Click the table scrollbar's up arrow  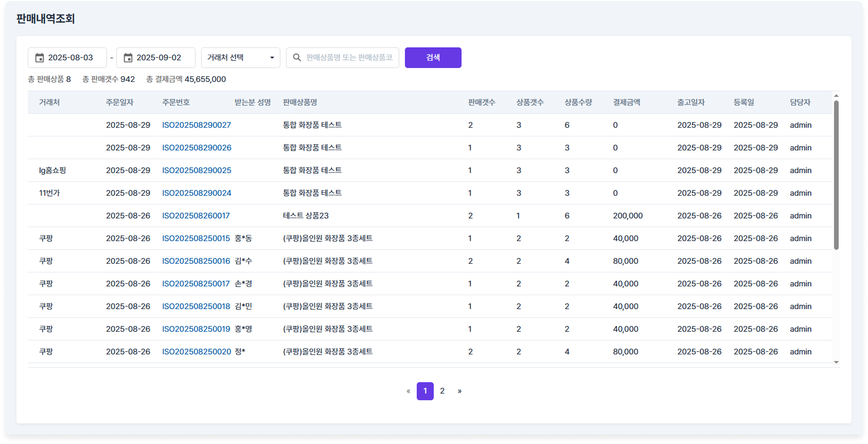click(836, 96)
